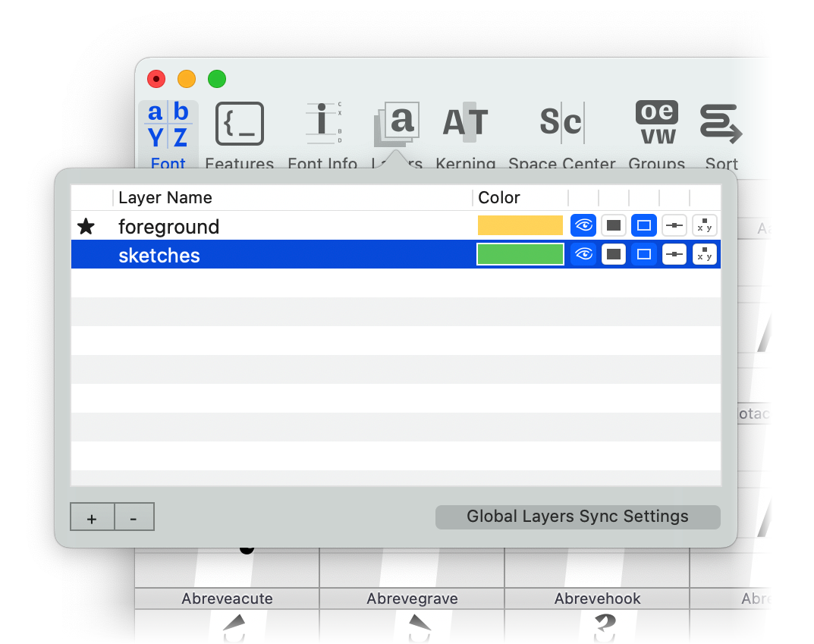Open the Features toolbar item
Screen dimensions: 814x644
(x=240, y=124)
